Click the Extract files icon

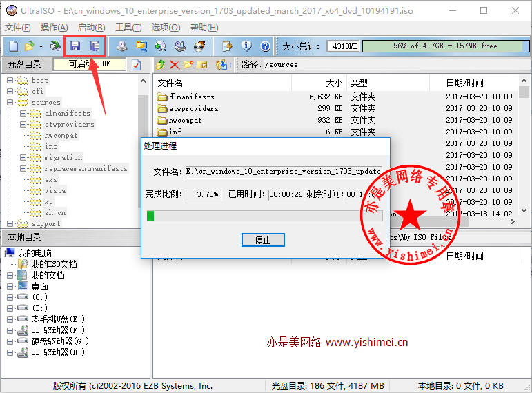click(221, 64)
